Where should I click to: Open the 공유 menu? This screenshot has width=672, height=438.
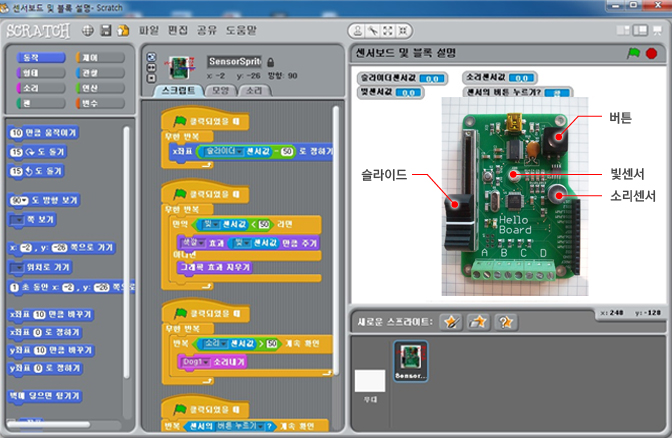207,30
